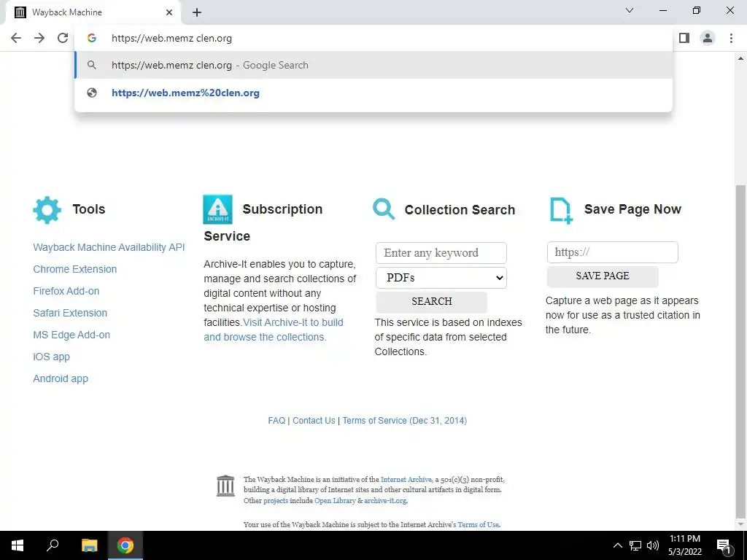Focus the Save Page Now https:// field

(x=613, y=252)
